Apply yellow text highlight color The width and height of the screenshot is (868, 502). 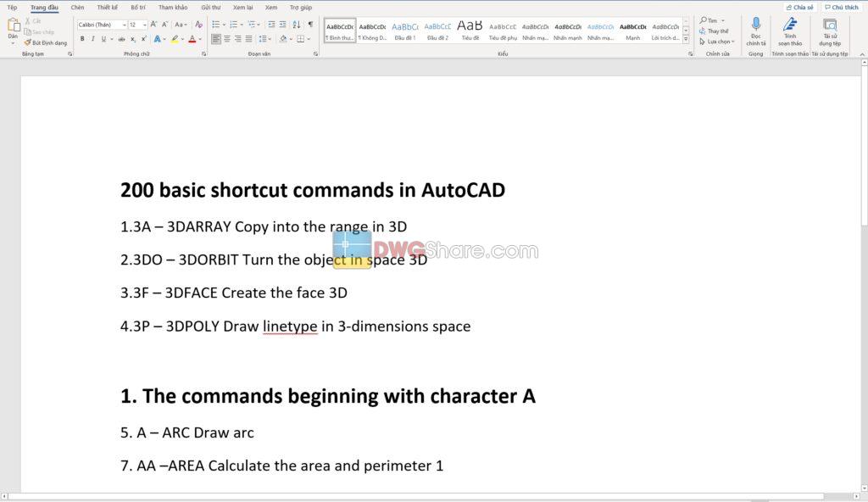174,38
